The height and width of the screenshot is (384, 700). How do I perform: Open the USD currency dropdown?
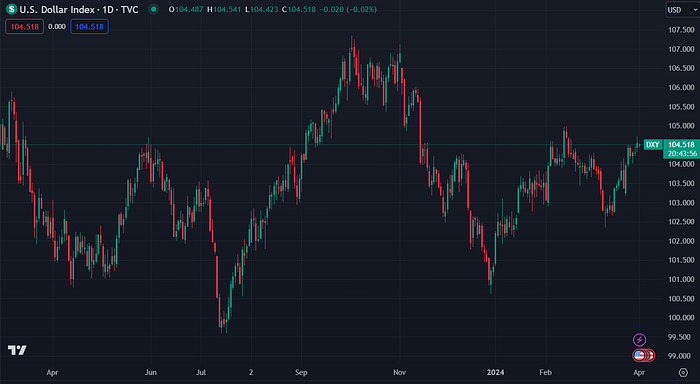[x=682, y=10]
